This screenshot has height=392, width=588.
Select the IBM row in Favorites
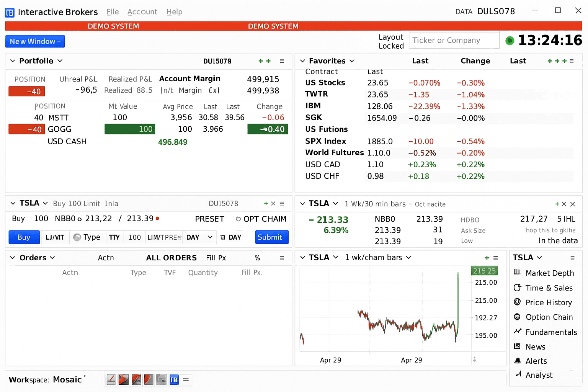(x=439, y=106)
